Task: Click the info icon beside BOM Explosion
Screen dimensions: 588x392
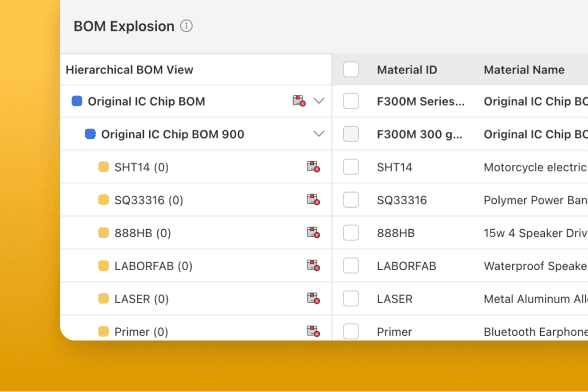Action: click(x=186, y=26)
